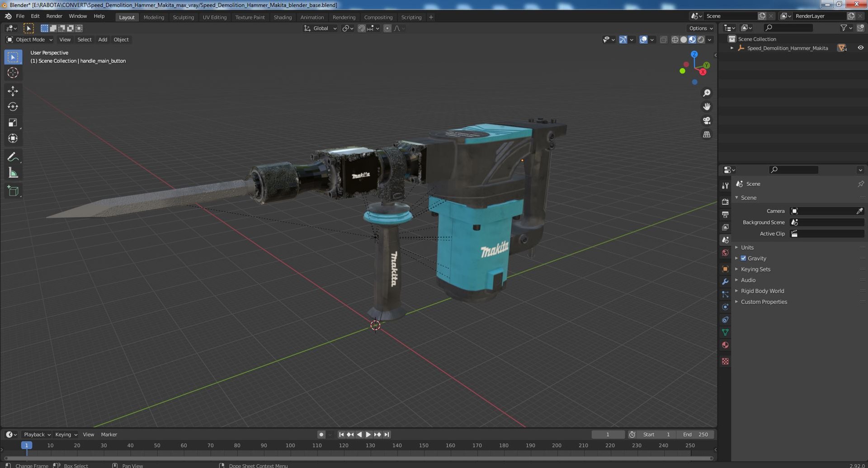The image size is (868, 468).
Task: Expand the Rigid Body World panel
Action: [x=762, y=291]
